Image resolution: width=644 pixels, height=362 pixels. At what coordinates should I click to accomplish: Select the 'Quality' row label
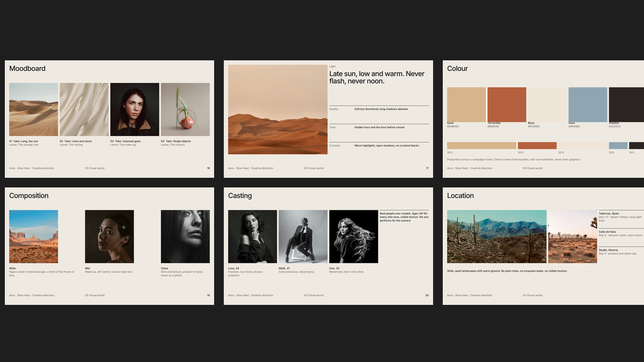click(334, 109)
